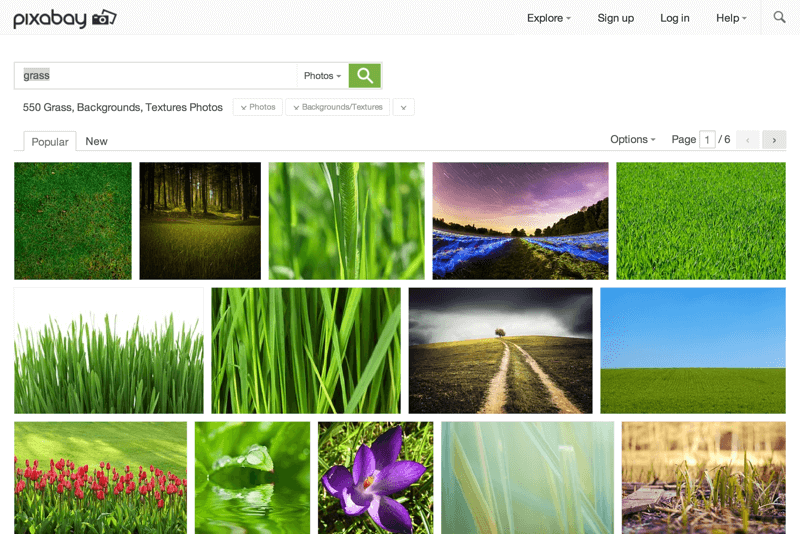Open the water droplet leaf photo
The width and height of the screenshot is (800, 534).
point(252,478)
